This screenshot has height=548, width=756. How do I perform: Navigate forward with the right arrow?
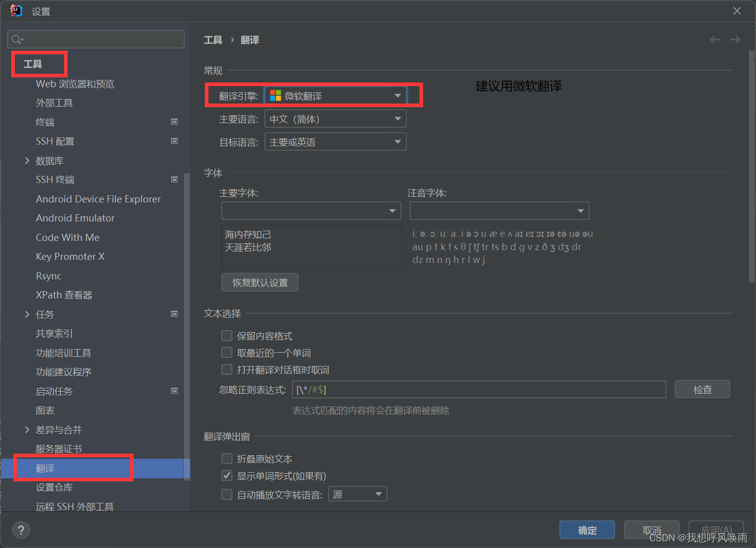tap(735, 39)
